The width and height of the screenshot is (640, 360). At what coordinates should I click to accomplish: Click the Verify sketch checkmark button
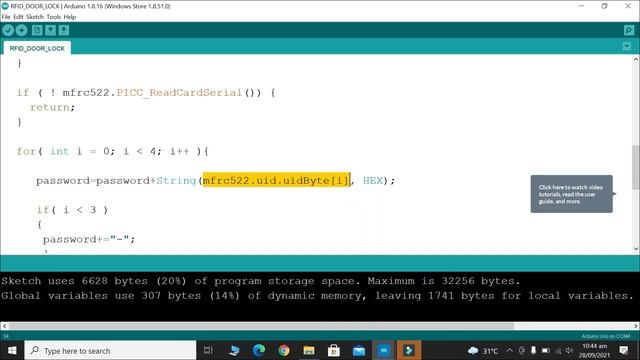click(x=8, y=30)
